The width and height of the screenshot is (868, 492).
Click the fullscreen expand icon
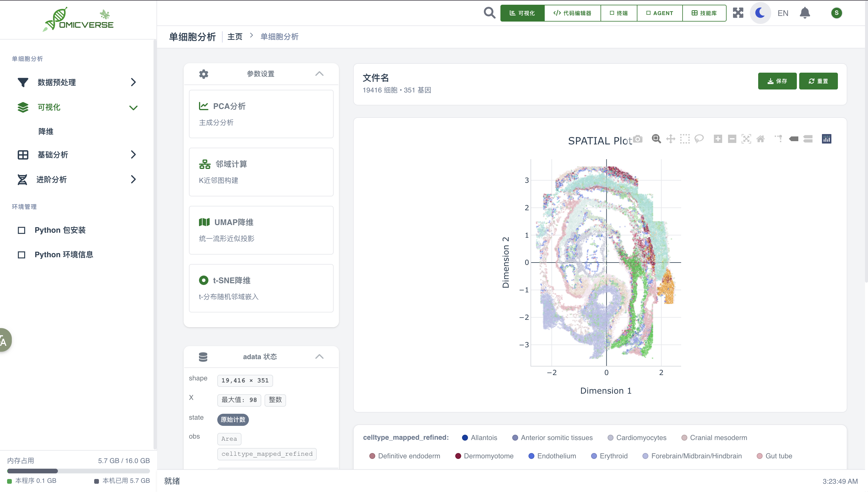(738, 13)
